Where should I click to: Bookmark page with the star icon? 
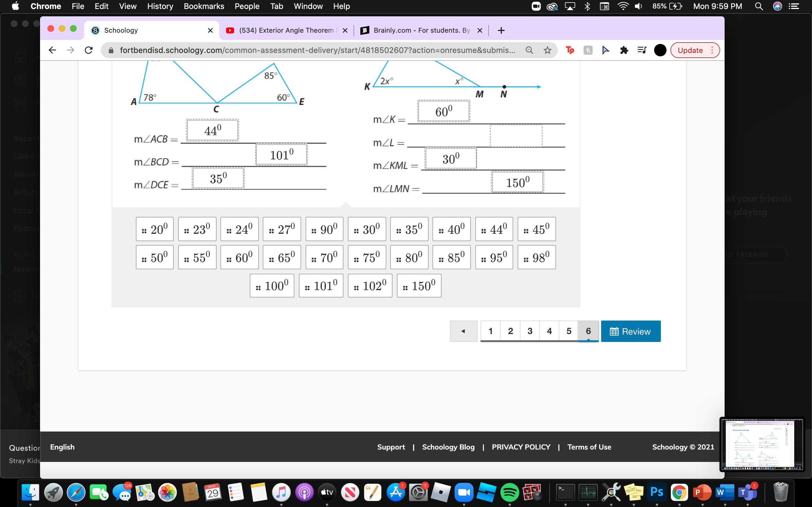547,50
